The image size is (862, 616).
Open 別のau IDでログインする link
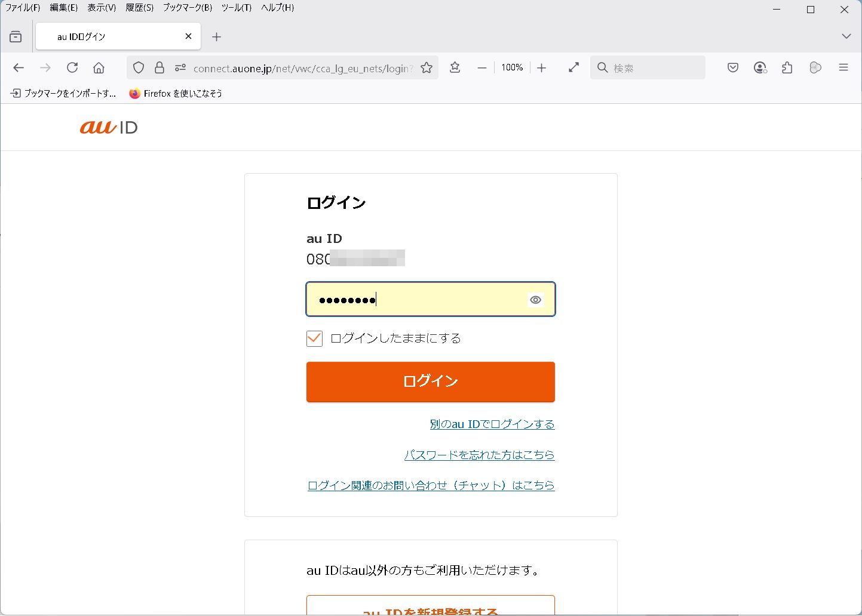tap(492, 424)
